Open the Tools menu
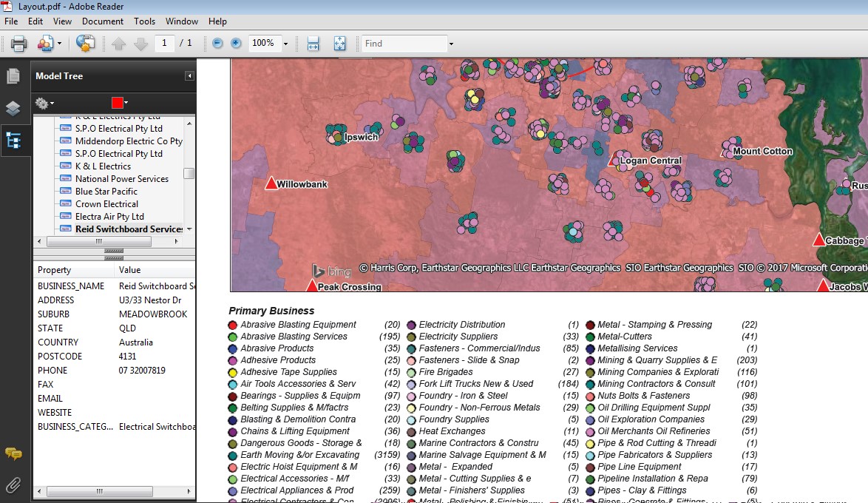Viewport: 868px width, 503px height. tap(144, 21)
